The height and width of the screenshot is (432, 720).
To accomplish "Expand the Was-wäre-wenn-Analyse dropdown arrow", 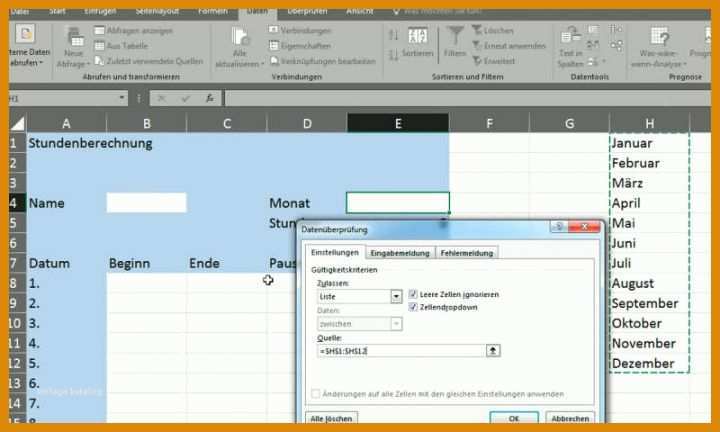I will 685,65.
